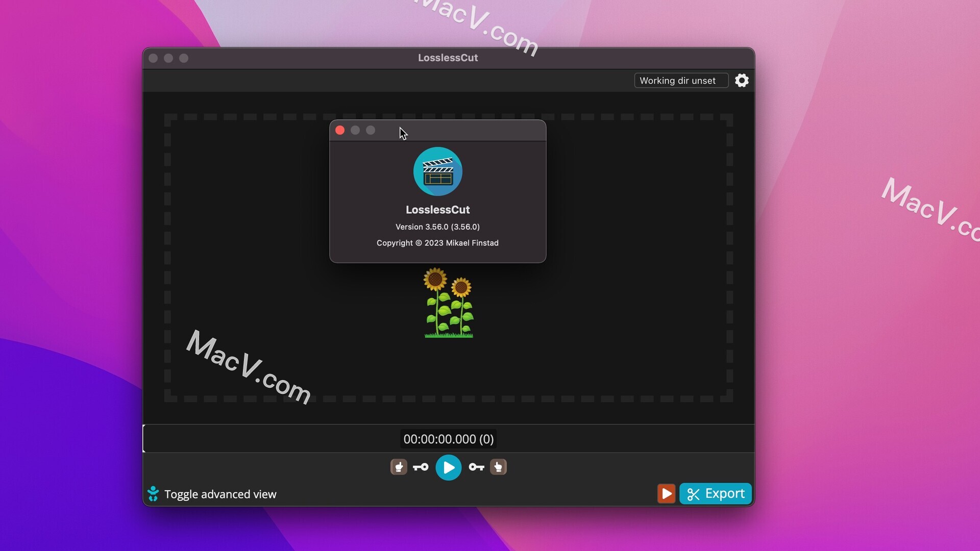Click the orange play segments button beside Export
Image resolution: width=980 pixels, height=551 pixels.
[666, 493]
